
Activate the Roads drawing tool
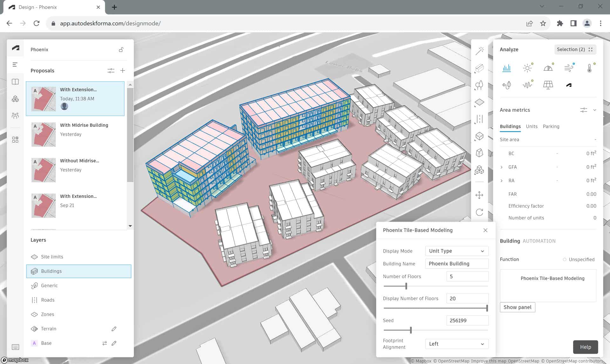tap(480, 119)
